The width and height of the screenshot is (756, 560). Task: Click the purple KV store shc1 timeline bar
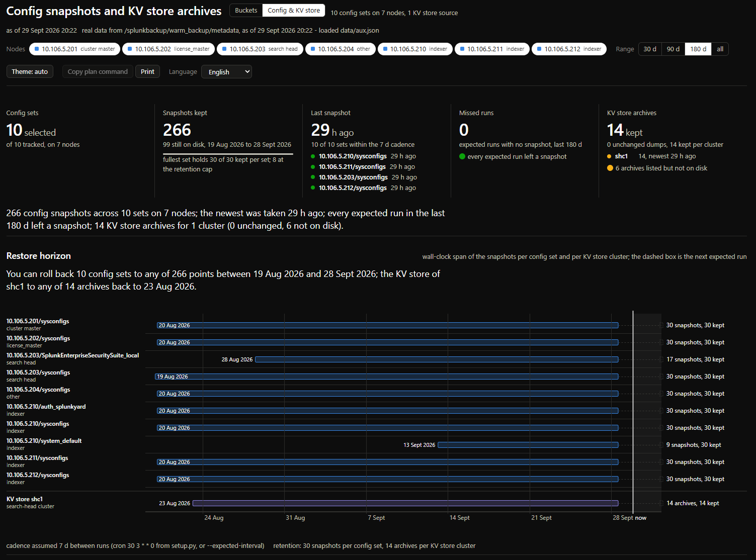point(405,503)
